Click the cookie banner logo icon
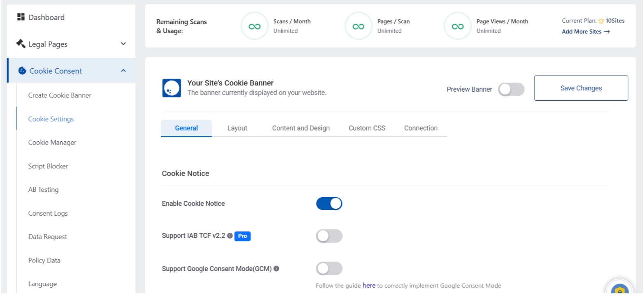This screenshot has height=295, width=644. coord(171,88)
